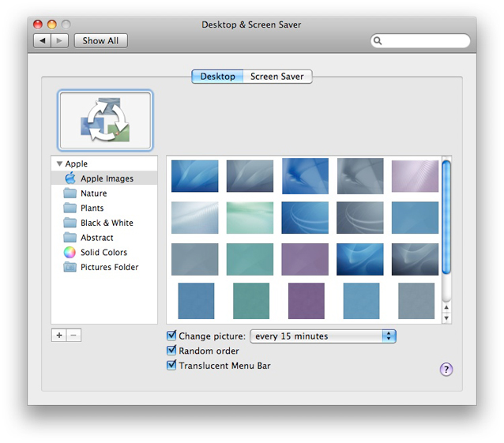Collapse the Apple group disclosure triangle
The width and height of the screenshot is (504, 443).
59,163
